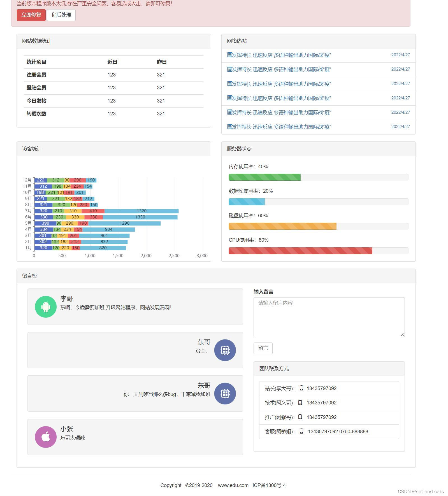Viewport: 448px width, 496px height.
Task: Click the 稍后处理 button
Action: (61, 15)
